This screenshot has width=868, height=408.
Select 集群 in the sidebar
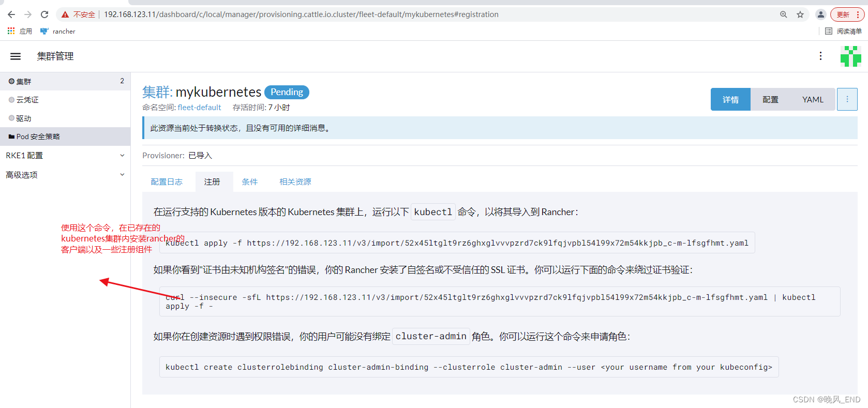coord(65,81)
